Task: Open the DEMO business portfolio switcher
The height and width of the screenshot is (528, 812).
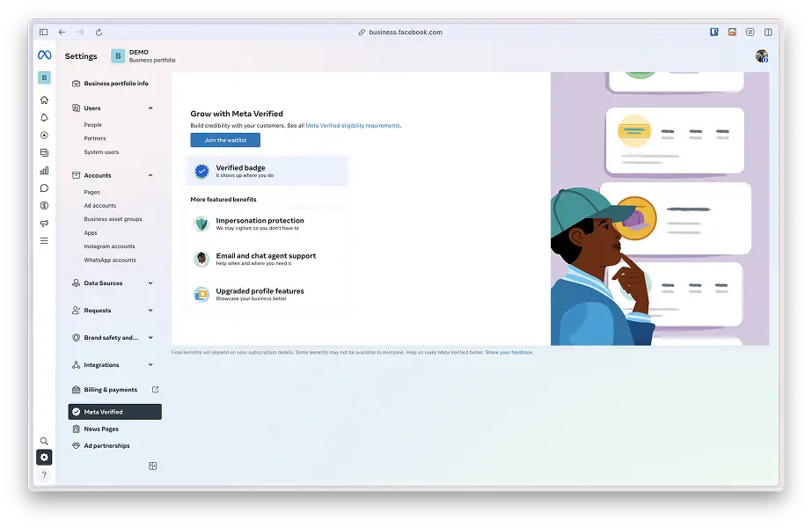Action: (x=143, y=56)
